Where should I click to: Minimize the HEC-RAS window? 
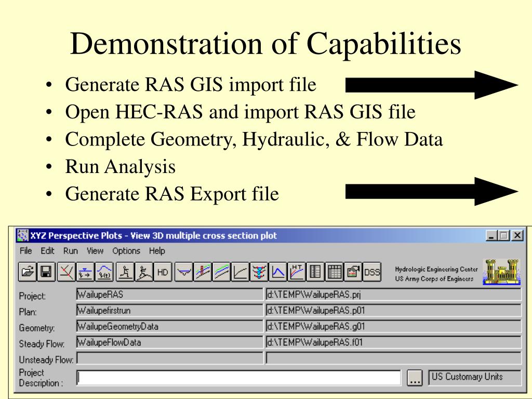491,235
